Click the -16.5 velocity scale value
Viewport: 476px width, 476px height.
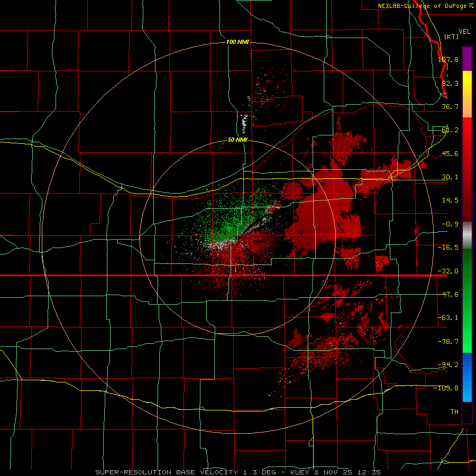(448, 247)
